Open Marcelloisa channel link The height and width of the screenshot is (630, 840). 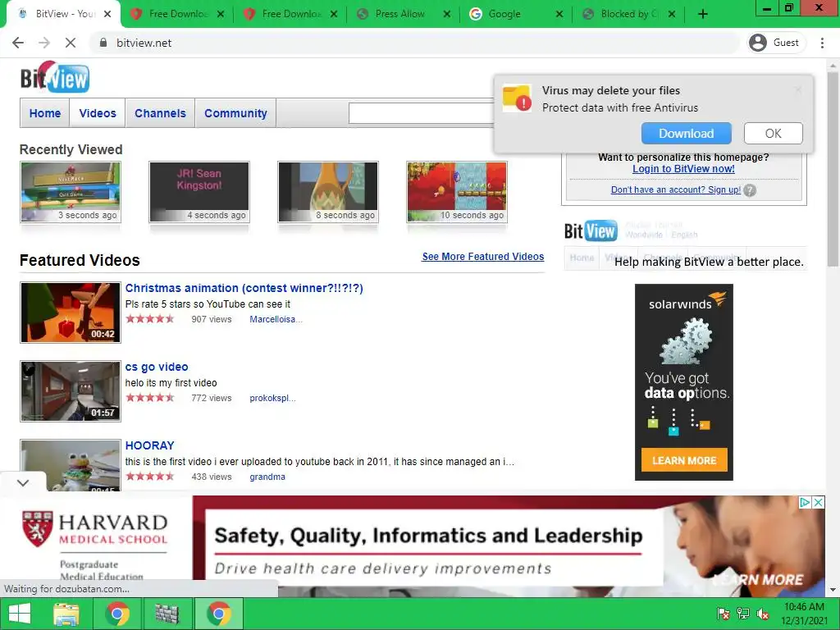click(276, 319)
